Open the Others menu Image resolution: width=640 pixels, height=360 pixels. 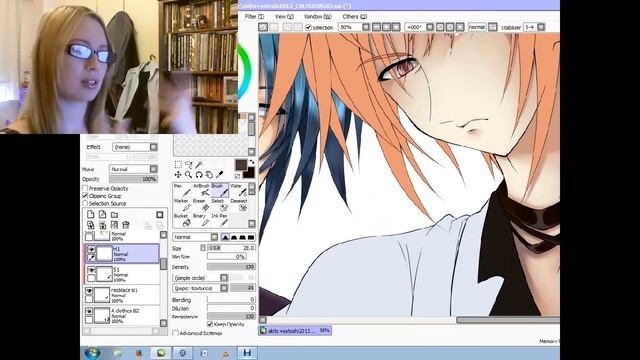point(355,17)
